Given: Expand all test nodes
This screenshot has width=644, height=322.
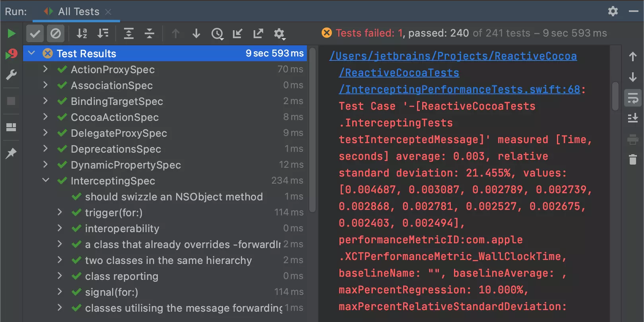Looking at the screenshot, I should 128,33.
